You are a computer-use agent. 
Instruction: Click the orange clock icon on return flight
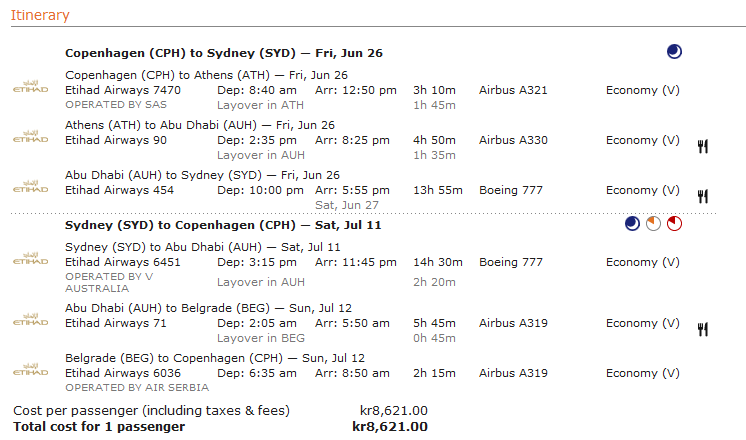coord(653,223)
